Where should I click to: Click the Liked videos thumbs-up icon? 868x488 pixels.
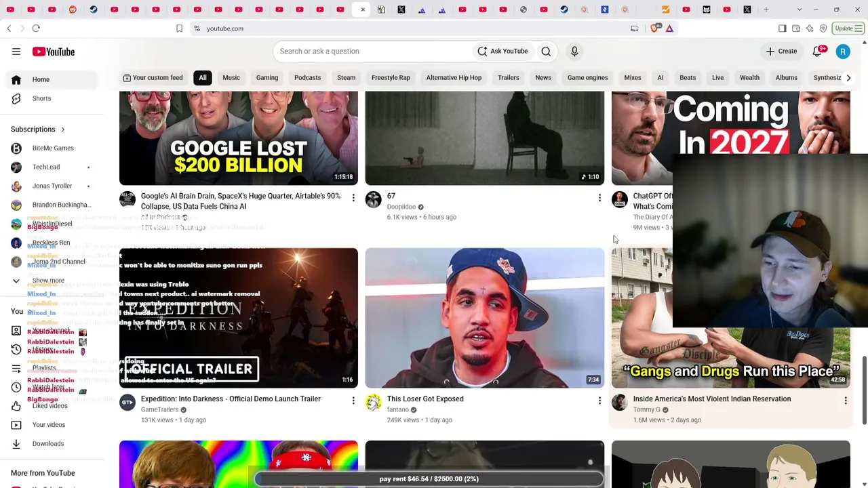click(16, 405)
